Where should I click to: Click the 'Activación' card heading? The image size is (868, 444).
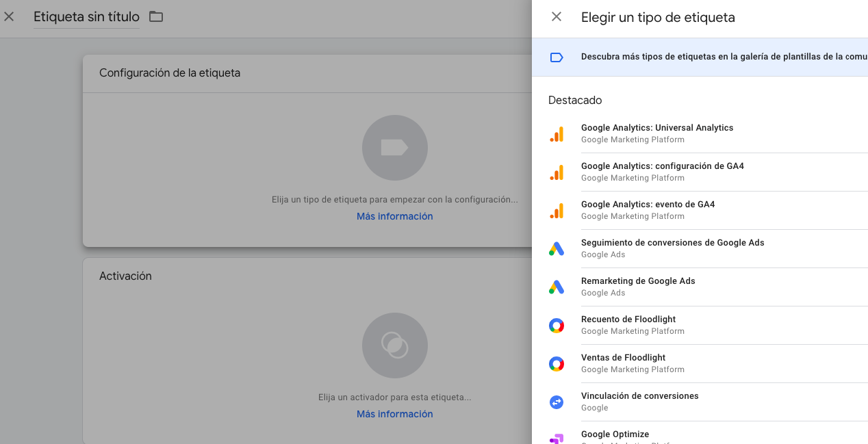(125, 276)
